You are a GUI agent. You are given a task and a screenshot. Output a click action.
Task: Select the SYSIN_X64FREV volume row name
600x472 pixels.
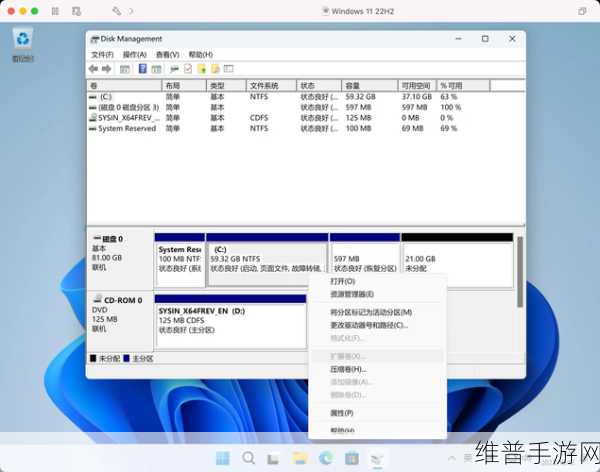pos(129,118)
